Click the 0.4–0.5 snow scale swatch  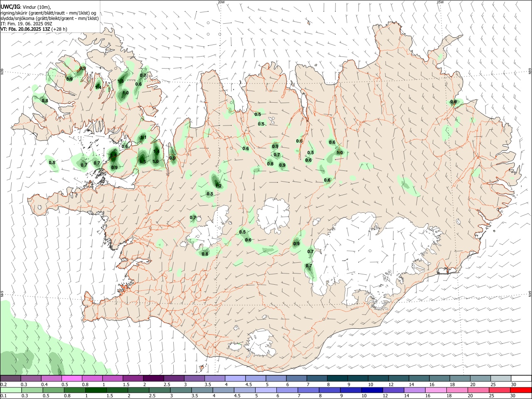tap(51, 379)
